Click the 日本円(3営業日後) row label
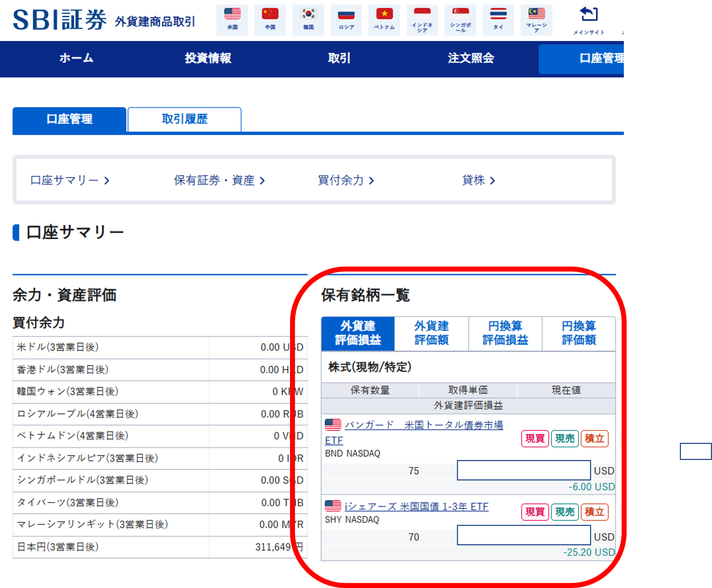This screenshot has height=588, width=712. pyautogui.click(x=58, y=546)
